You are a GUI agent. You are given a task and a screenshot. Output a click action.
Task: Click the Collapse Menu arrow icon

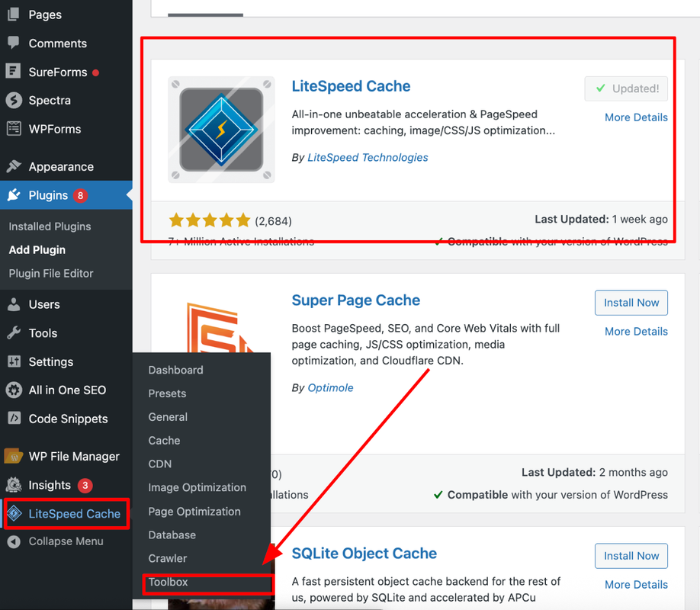pos(14,541)
